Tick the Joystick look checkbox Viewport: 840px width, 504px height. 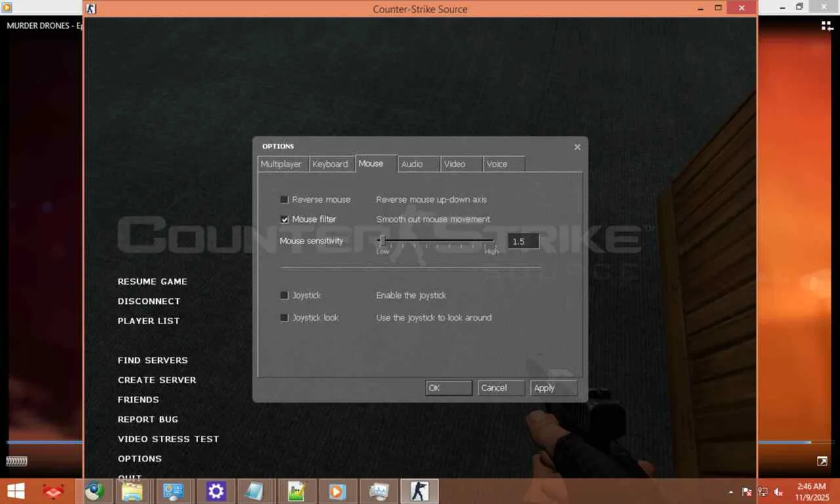(x=284, y=318)
